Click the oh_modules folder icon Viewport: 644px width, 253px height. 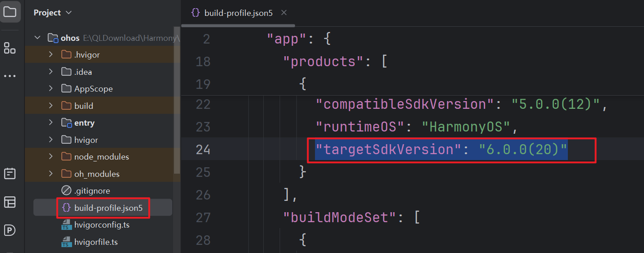tap(66, 174)
